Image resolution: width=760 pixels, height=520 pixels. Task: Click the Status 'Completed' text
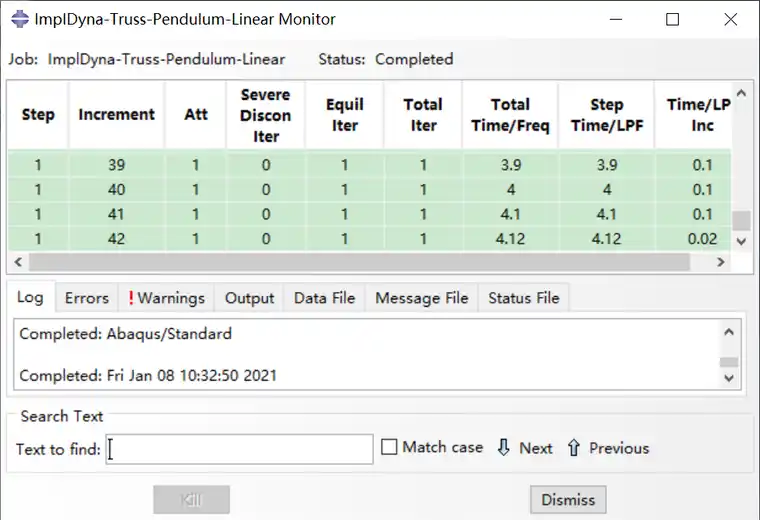414,59
